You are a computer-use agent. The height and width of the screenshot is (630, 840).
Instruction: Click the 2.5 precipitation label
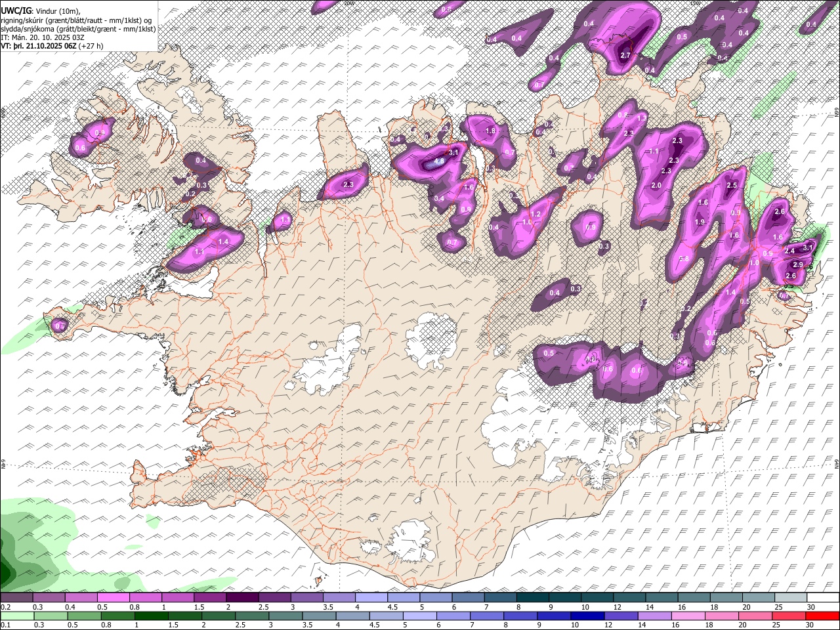coord(732,186)
